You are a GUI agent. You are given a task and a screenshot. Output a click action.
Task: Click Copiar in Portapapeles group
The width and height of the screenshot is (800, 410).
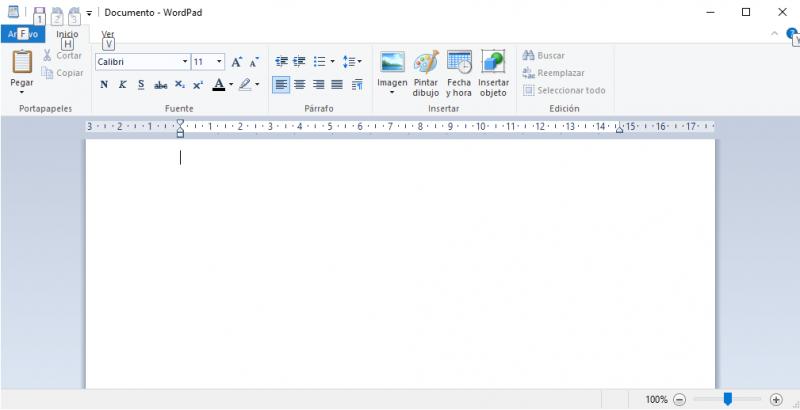point(63,73)
